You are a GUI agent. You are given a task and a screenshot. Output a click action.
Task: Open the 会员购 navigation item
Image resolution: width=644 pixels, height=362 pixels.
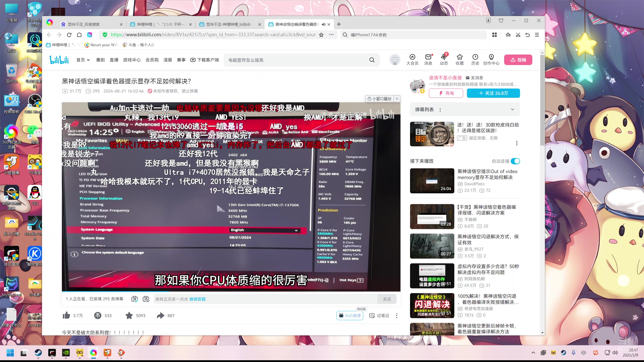152,60
